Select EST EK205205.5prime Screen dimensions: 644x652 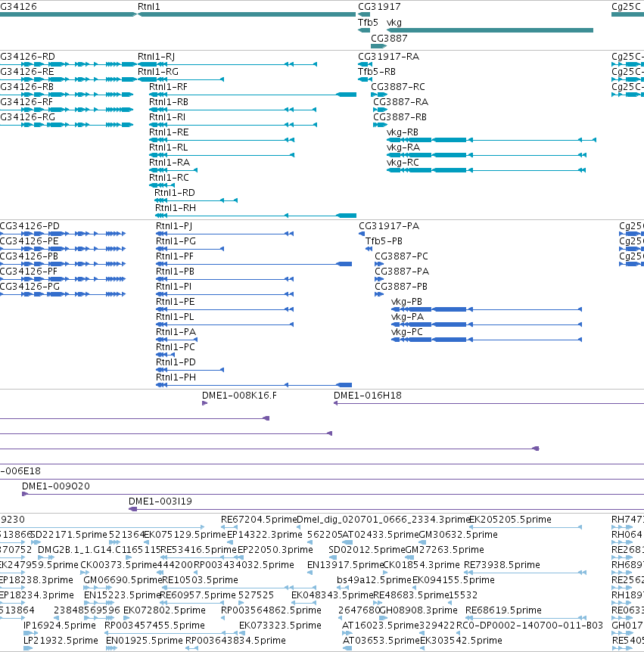(525, 527)
